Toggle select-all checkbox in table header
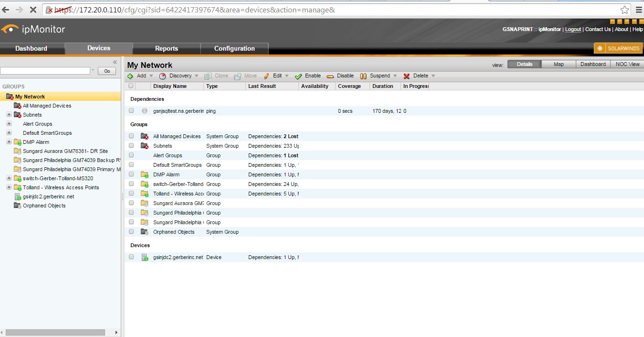The height and width of the screenshot is (337, 644). (131, 86)
